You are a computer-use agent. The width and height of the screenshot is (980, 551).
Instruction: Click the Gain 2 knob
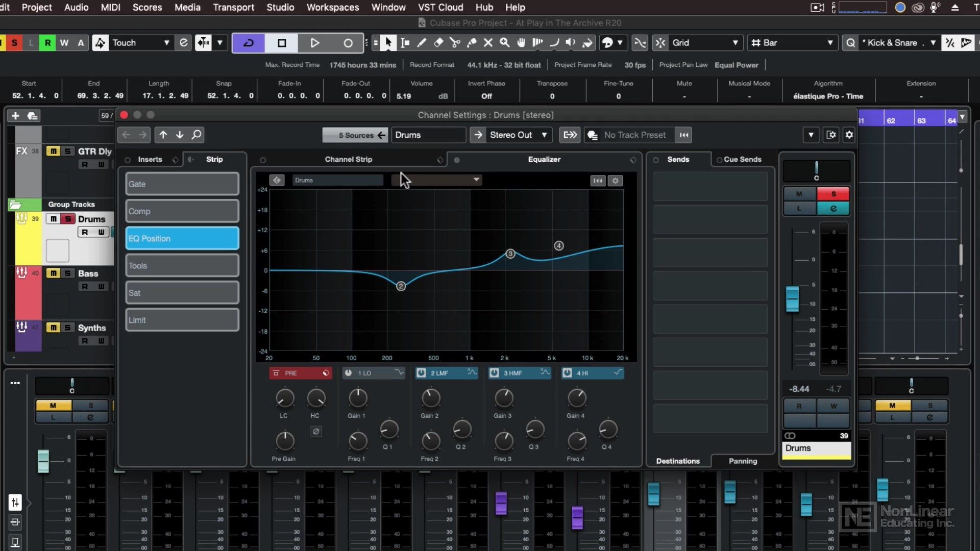click(x=430, y=398)
